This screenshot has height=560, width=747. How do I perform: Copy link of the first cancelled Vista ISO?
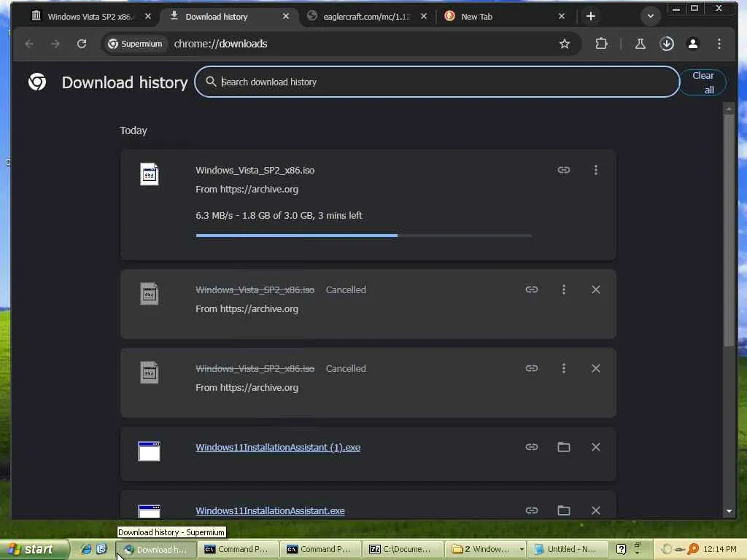[x=532, y=289]
